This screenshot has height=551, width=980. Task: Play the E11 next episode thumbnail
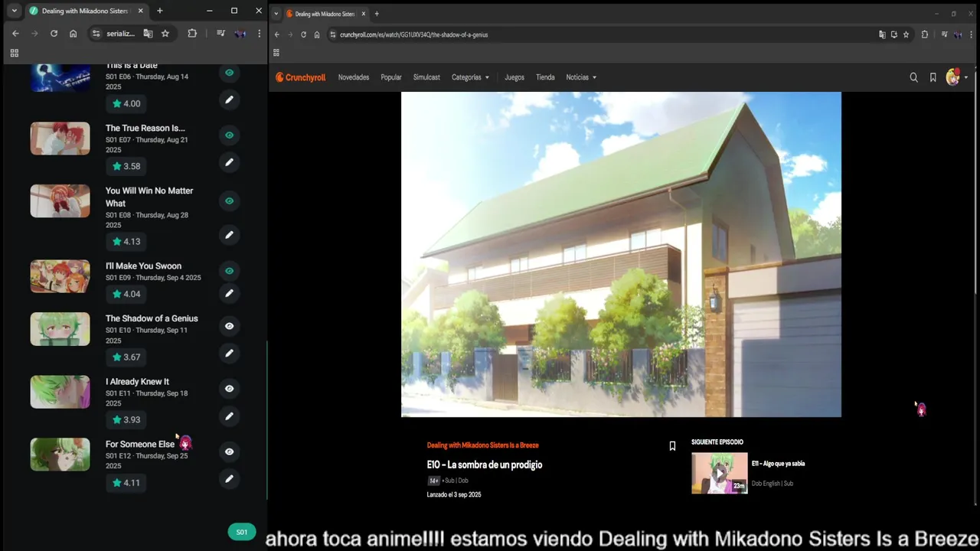[720, 474]
